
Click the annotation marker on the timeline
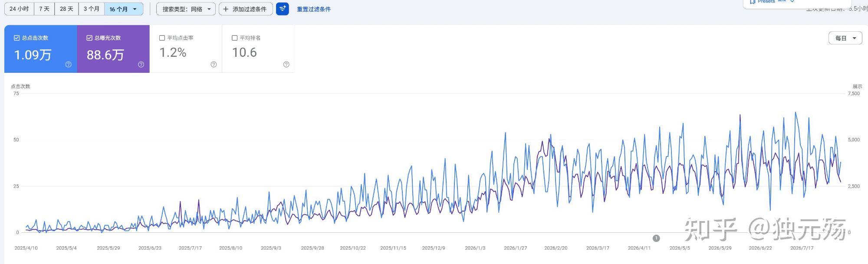coord(656,238)
